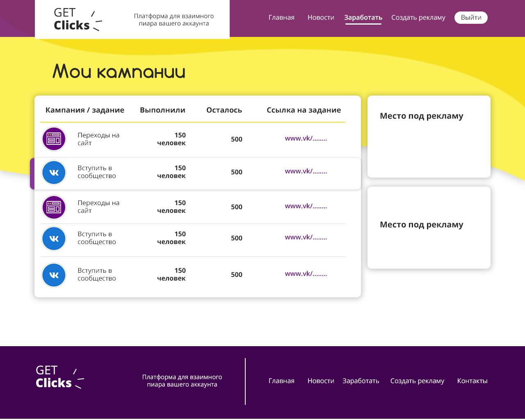Open Заработать from the footer links
Screen dimensions: 525x420
tap(361, 381)
